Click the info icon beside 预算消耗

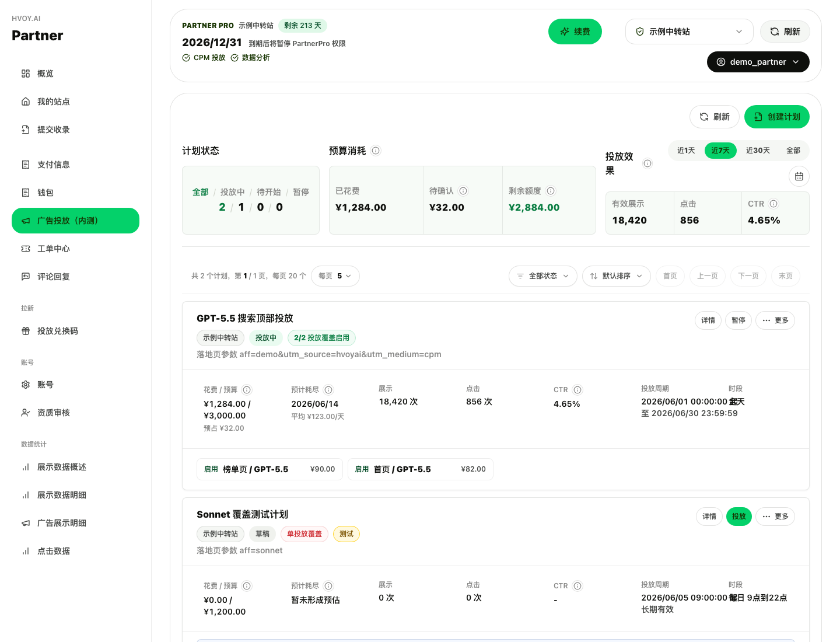[376, 151]
